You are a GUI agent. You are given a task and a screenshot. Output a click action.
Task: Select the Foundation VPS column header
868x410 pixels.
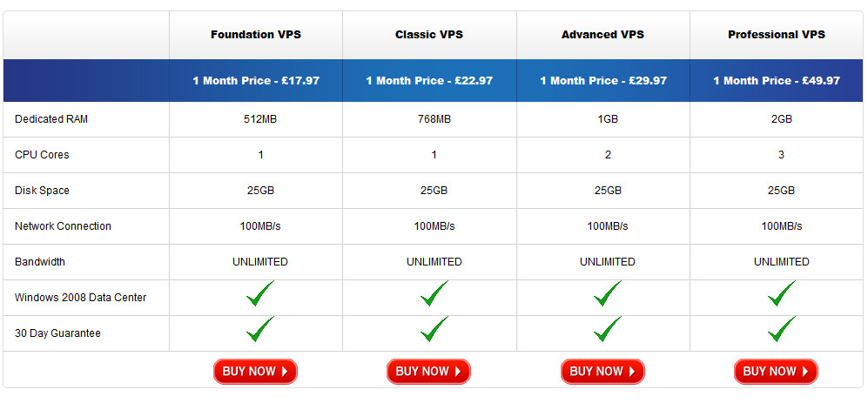point(256,35)
